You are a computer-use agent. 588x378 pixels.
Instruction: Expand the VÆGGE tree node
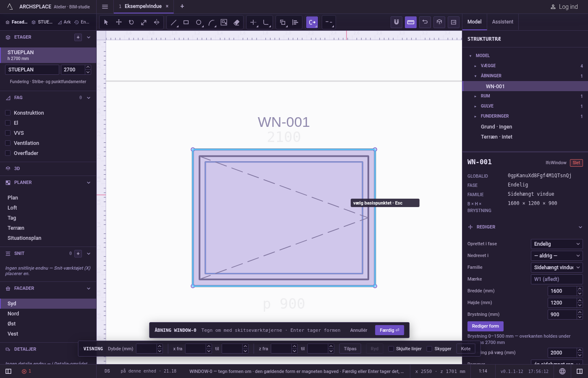click(x=475, y=66)
